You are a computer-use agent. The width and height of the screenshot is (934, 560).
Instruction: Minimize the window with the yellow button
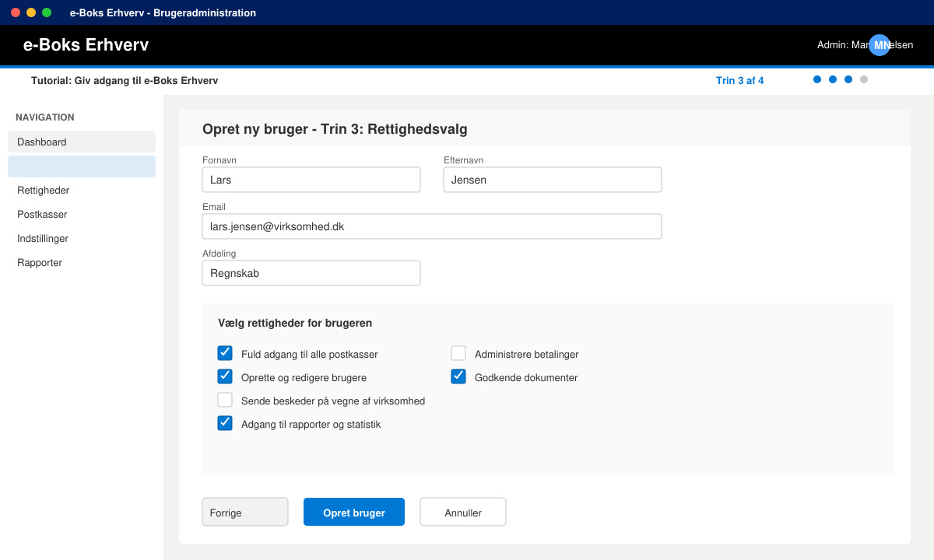coord(31,12)
